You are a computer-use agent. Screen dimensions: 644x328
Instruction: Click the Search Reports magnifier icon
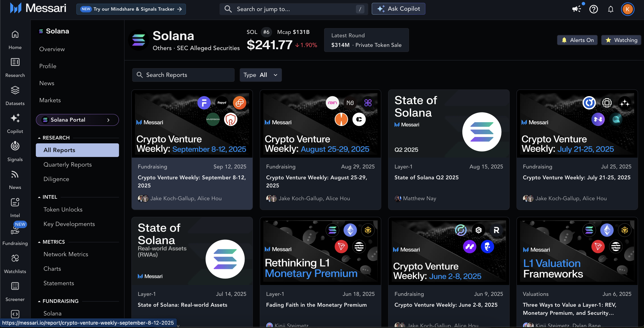point(140,75)
